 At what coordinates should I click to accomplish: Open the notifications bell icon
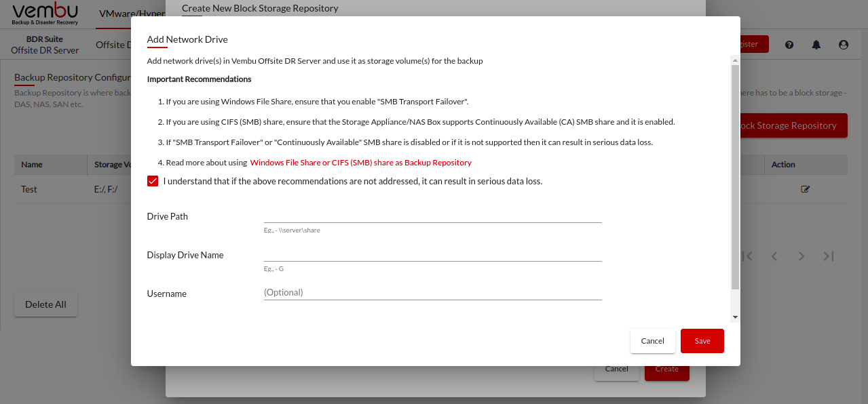(x=816, y=45)
